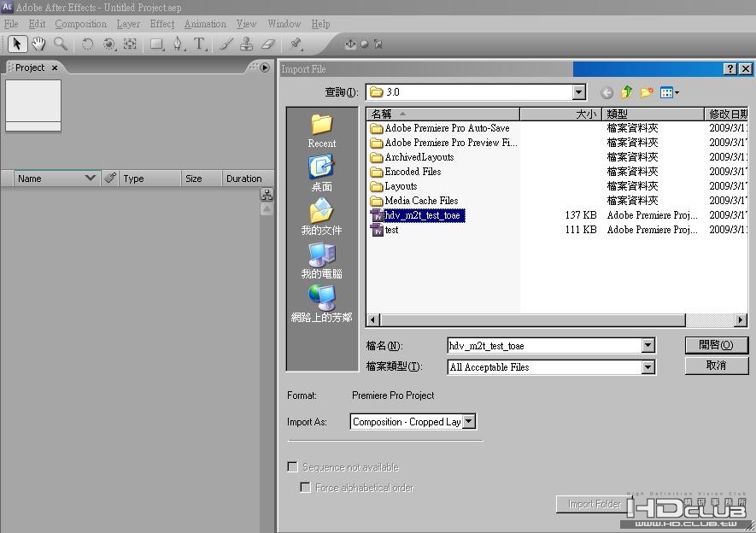Select the ArchivedLayouts folder
Image resolution: width=756 pixels, height=533 pixels.
(x=413, y=157)
